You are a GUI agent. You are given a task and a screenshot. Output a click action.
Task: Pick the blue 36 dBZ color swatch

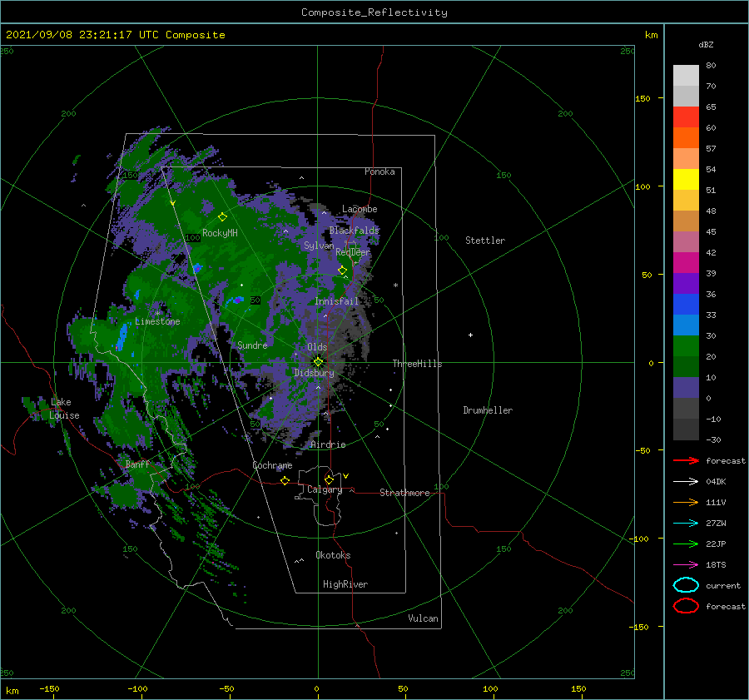(686, 304)
